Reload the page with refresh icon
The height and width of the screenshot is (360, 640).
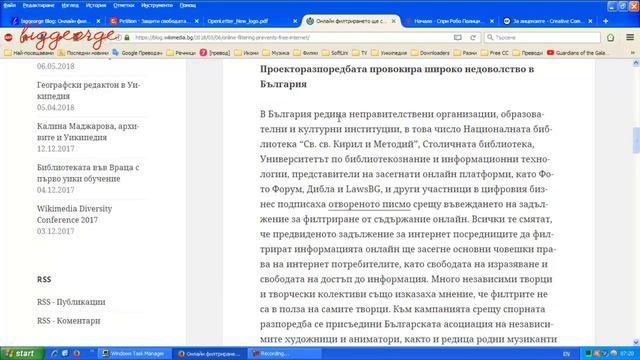tap(473, 38)
